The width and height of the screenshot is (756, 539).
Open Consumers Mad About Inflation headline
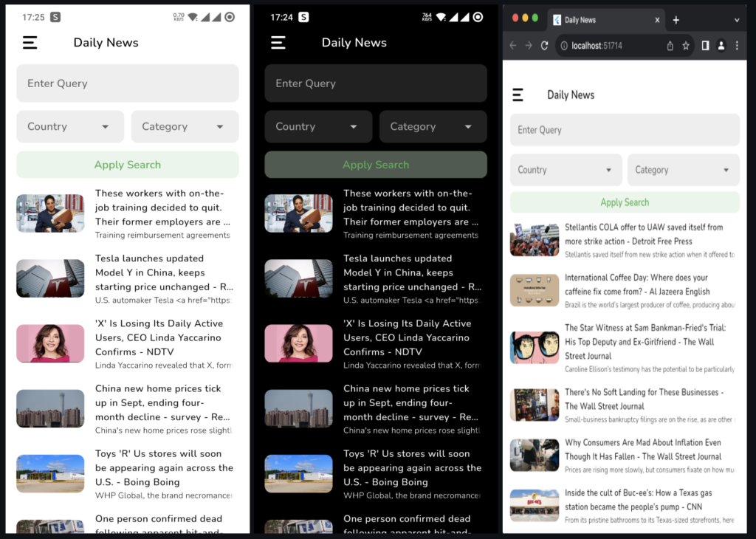pyautogui.click(x=643, y=450)
